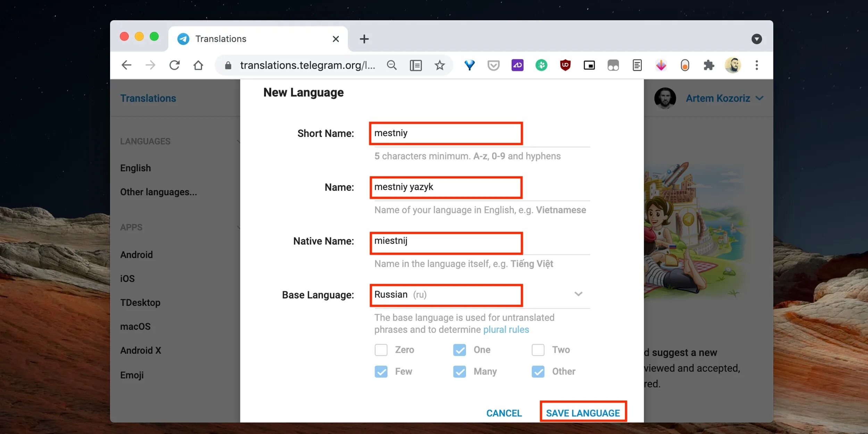Follow the plural rules link

[506, 329]
